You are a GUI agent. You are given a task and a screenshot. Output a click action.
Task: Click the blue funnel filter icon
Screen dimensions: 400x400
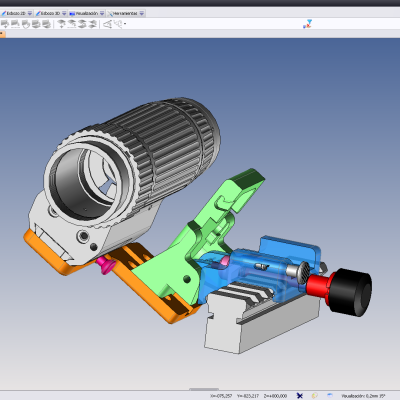pyautogui.click(x=308, y=24)
